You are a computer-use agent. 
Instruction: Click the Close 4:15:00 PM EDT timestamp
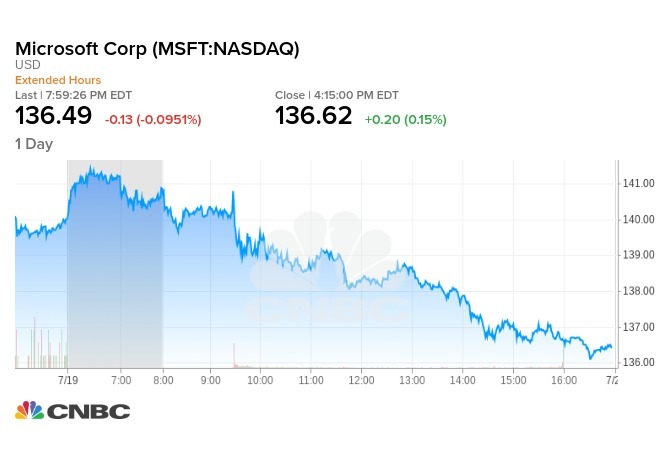337,95
